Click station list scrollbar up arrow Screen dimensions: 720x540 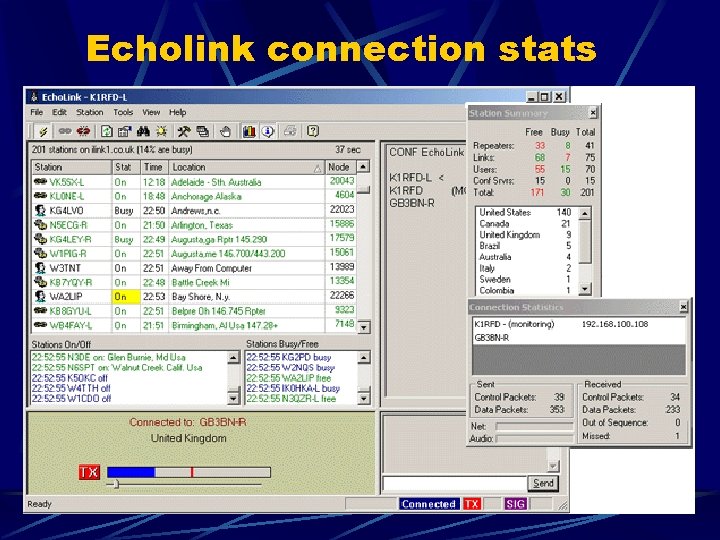click(x=363, y=167)
